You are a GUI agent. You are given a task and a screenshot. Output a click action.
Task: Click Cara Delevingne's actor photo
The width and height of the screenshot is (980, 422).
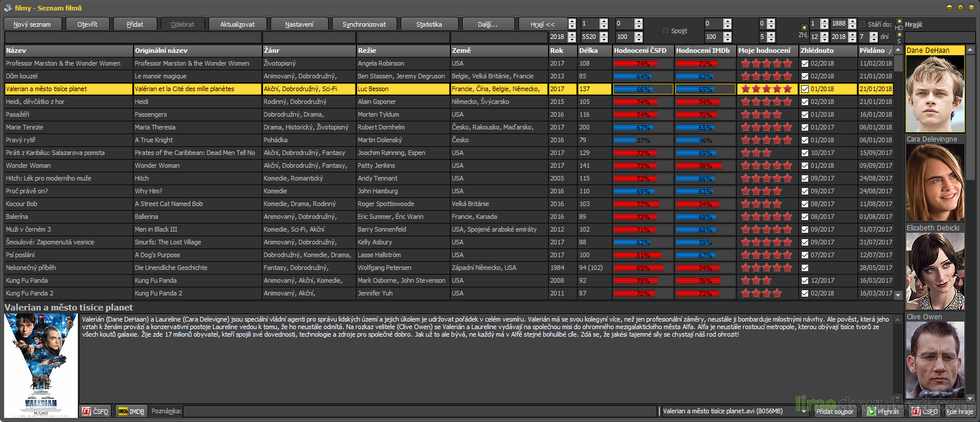coord(935,182)
